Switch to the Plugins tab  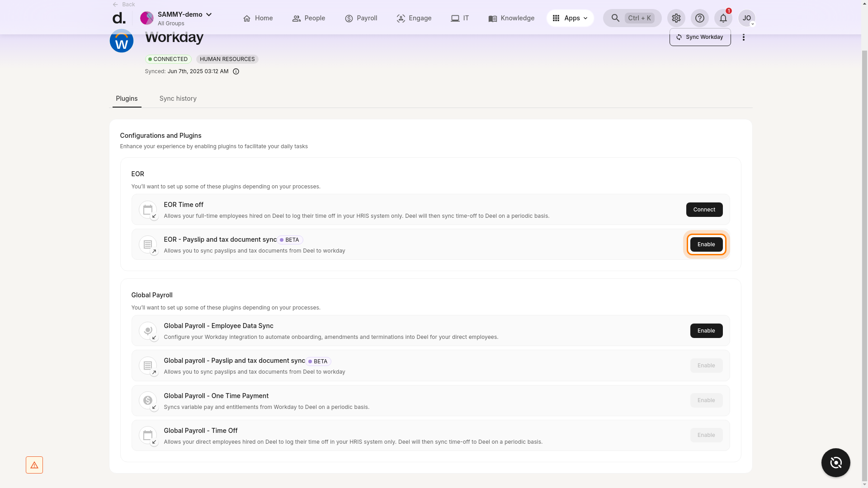[x=127, y=99]
